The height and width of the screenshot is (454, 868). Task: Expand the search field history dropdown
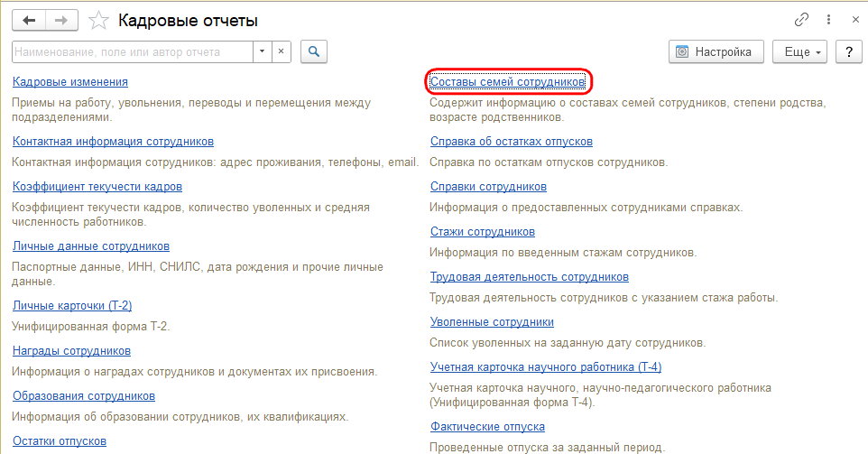[x=262, y=51]
